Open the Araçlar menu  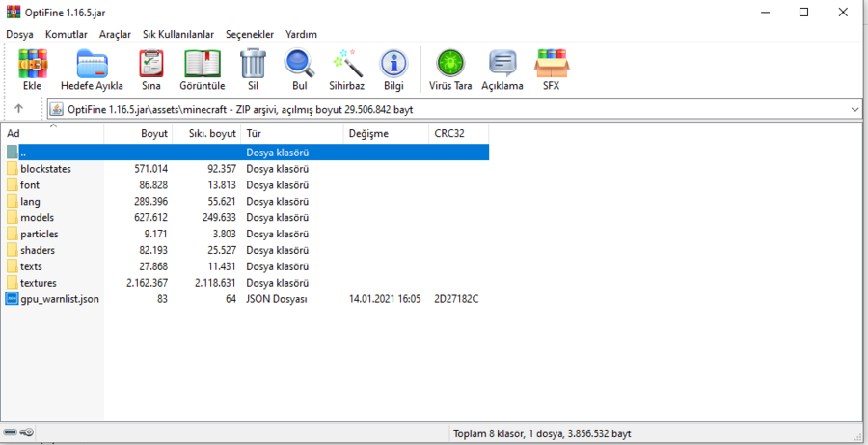click(x=115, y=34)
